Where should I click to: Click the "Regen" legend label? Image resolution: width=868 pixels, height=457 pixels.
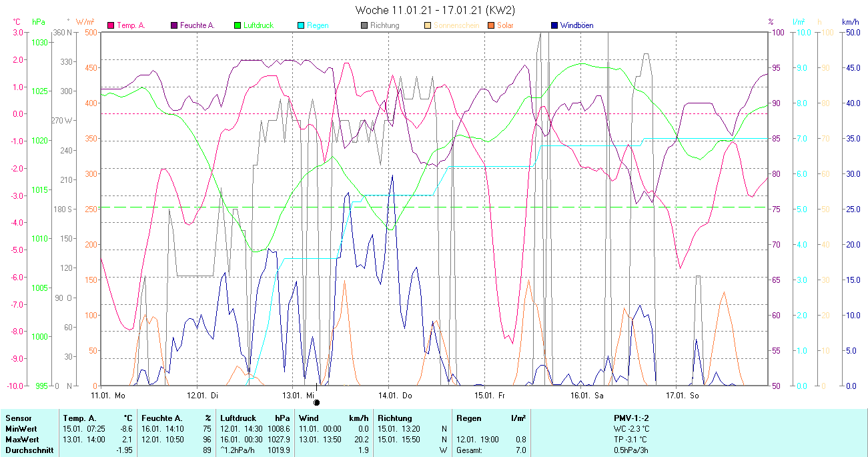(318, 25)
